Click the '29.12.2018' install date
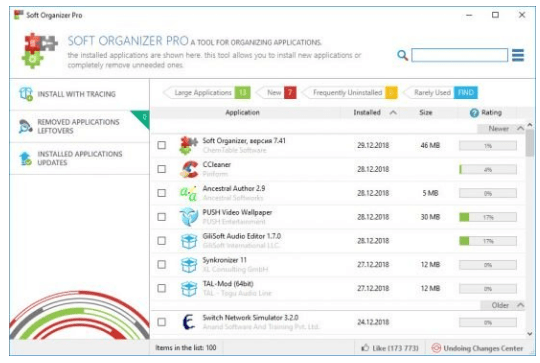 [373, 145]
